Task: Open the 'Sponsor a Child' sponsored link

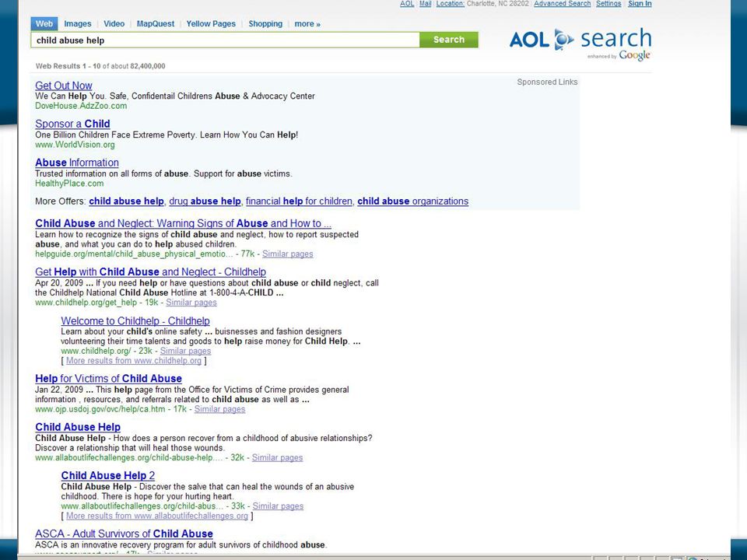Action: (x=72, y=124)
